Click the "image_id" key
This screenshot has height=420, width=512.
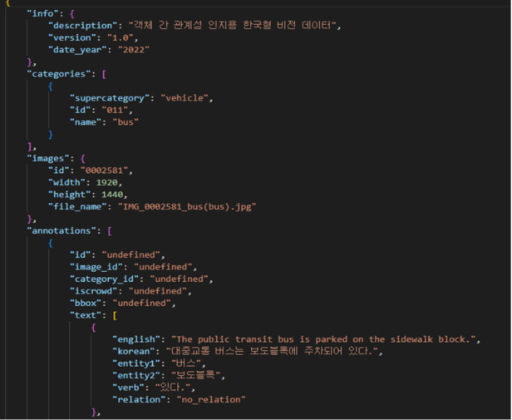(x=96, y=267)
